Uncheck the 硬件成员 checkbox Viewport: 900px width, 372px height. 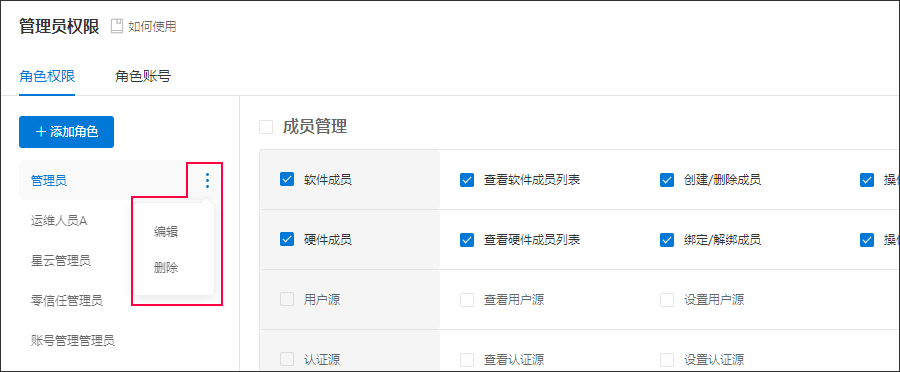point(287,239)
